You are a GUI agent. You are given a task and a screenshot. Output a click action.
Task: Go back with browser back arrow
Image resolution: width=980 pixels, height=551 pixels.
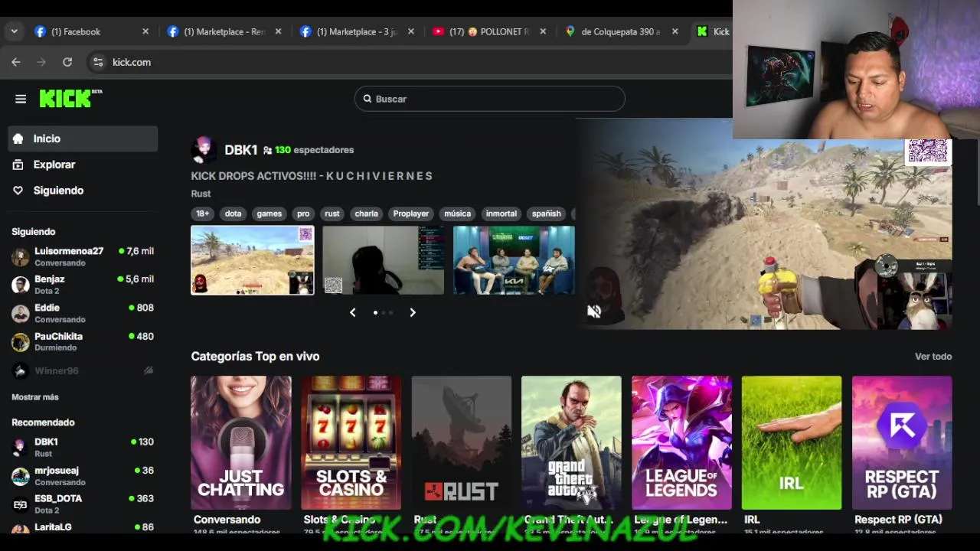[x=16, y=62]
